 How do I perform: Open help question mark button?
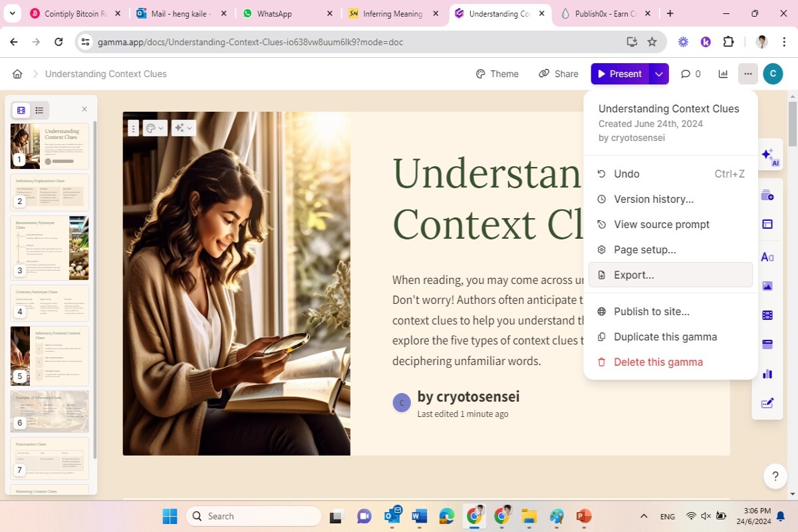coord(775,476)
